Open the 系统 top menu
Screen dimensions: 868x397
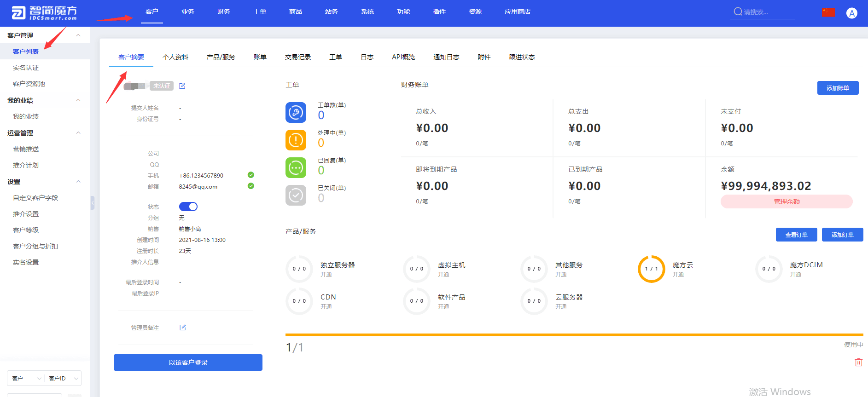coord(367,12)
